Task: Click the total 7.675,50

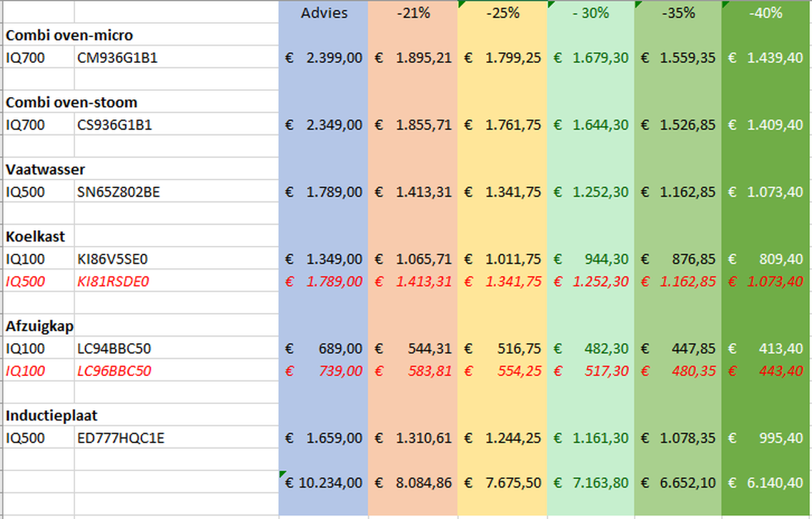Action: [x=502, y=483]
